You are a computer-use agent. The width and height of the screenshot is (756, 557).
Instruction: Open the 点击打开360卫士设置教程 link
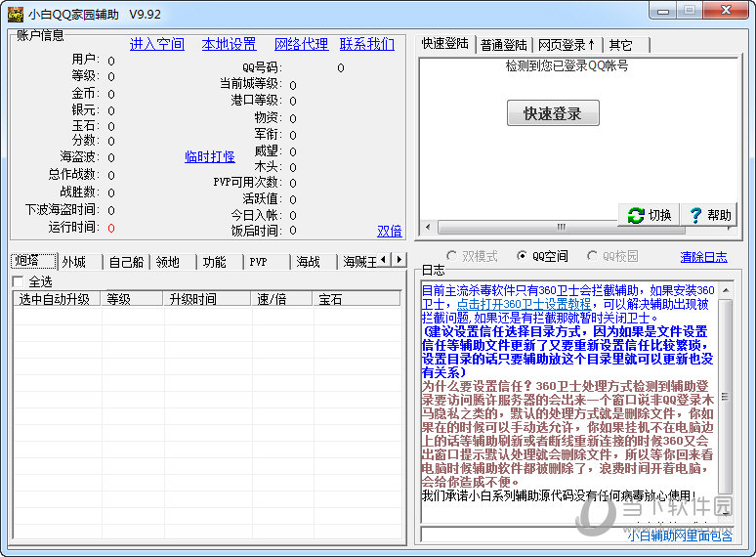click(524, 304)
